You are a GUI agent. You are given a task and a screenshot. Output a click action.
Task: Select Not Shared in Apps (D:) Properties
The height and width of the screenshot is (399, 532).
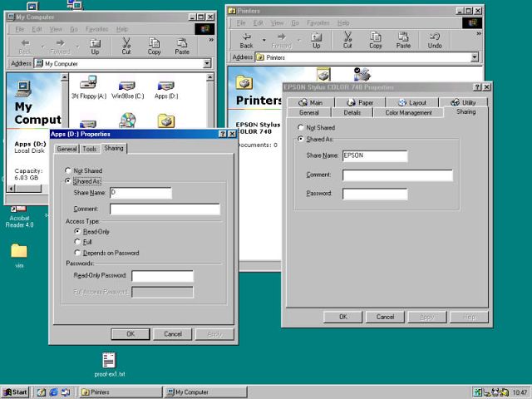(68, 170)
